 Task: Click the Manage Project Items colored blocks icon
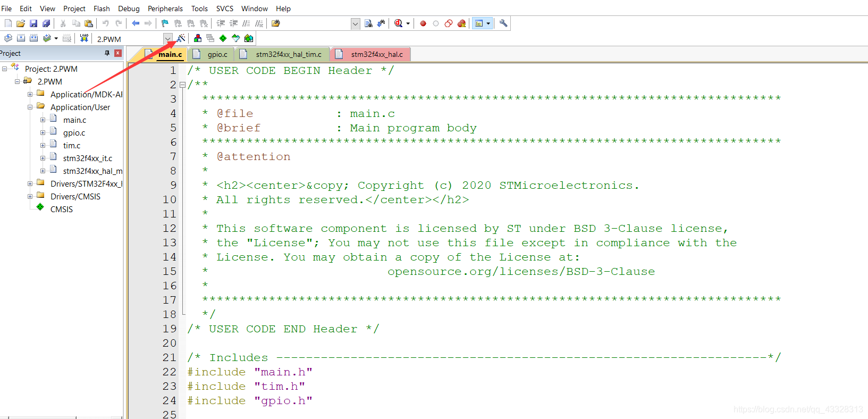[198, 38]
